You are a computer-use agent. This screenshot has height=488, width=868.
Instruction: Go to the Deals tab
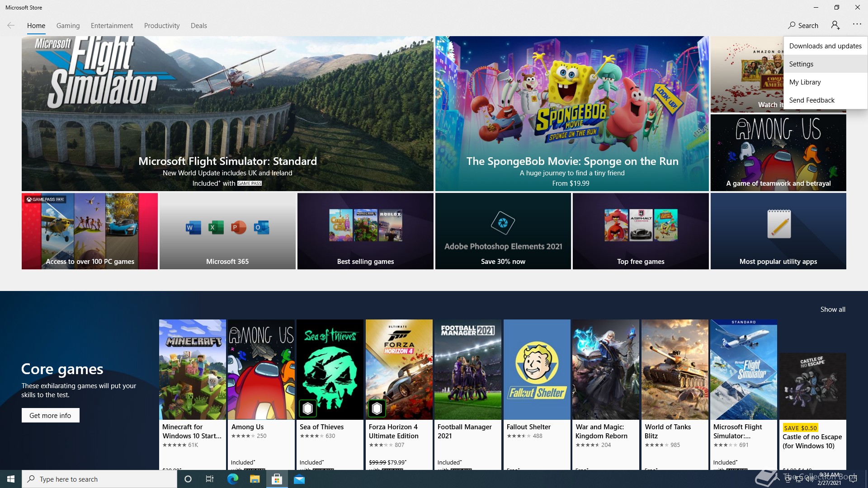tap(199, 26)
